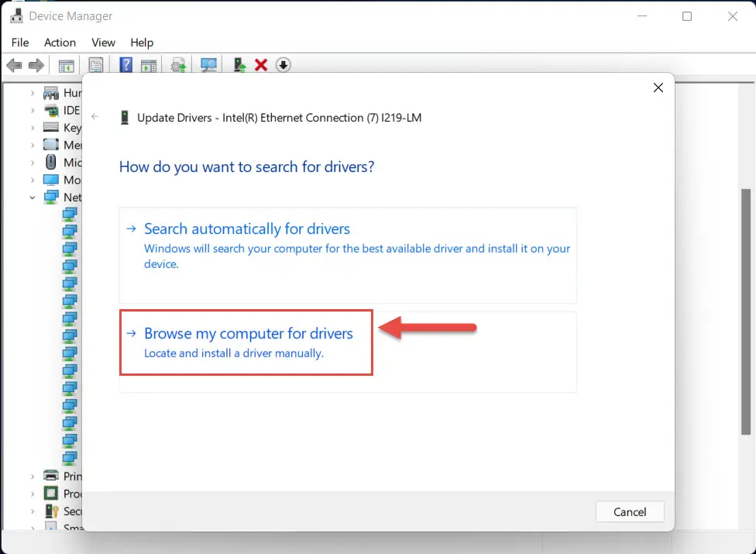Expand the 'Proc' Processors tree node
This screenshot has width=756, height=554.
tap(33, 494)
